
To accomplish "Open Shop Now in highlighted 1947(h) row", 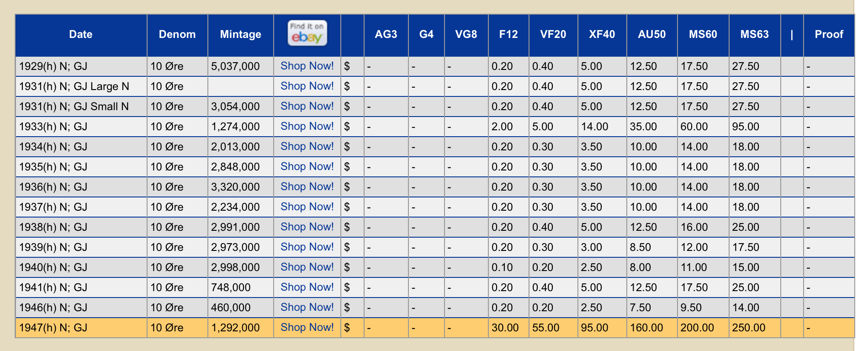I will pyautogui.click(x=307, y=327).
